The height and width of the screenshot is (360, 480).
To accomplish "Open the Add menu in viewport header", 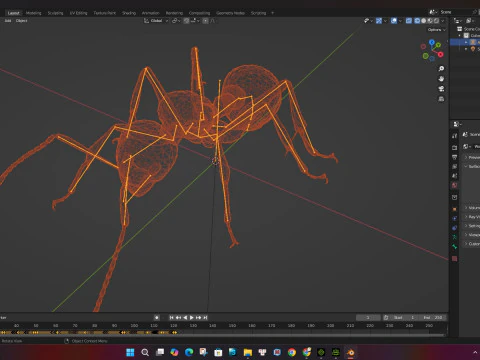I will point(8,21).
